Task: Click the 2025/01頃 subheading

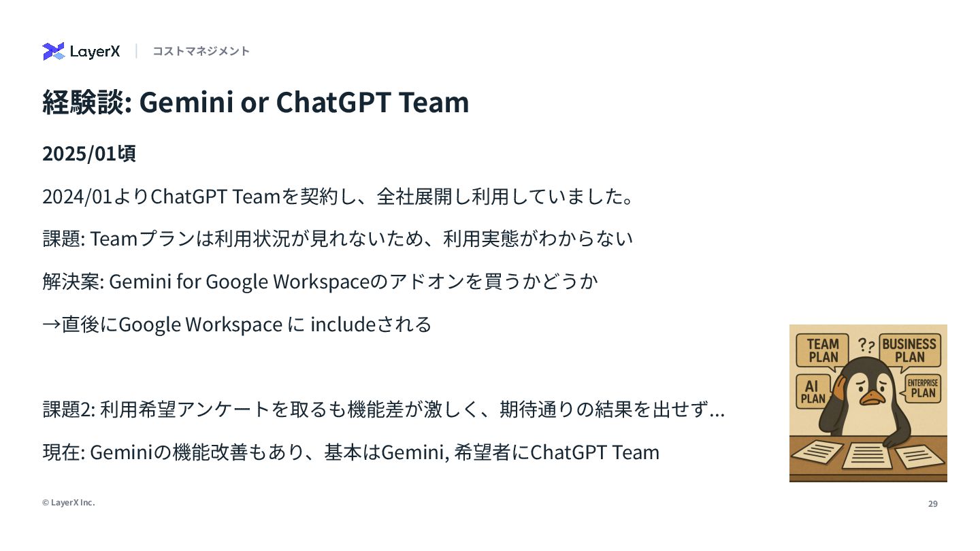Action: click(89, 153)
